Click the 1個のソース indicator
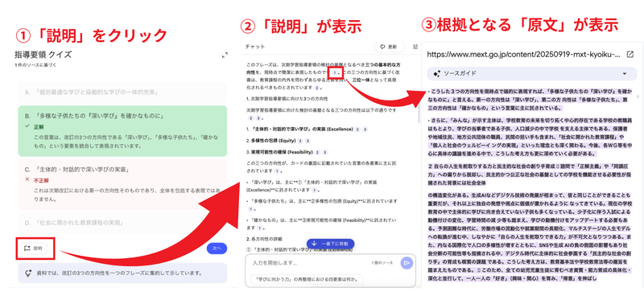Screen dimensions: 644x292 pos(382,262)
